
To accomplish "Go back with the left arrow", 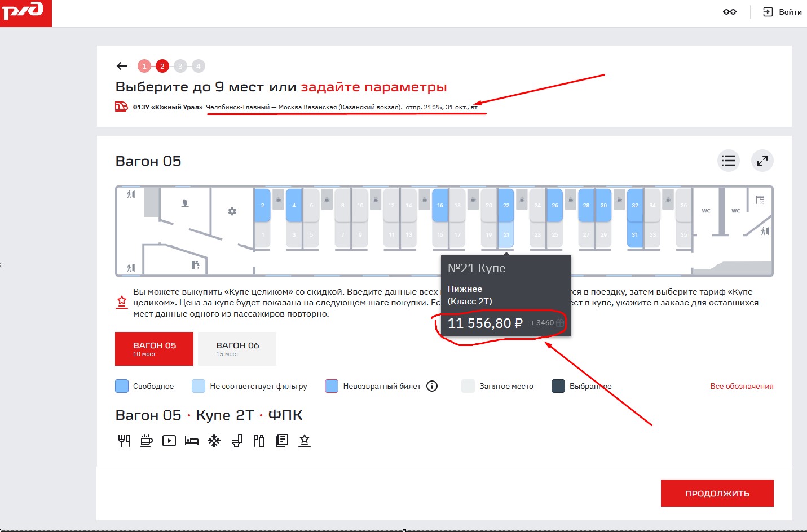I will pyautogui.click(x=122, y=66).
